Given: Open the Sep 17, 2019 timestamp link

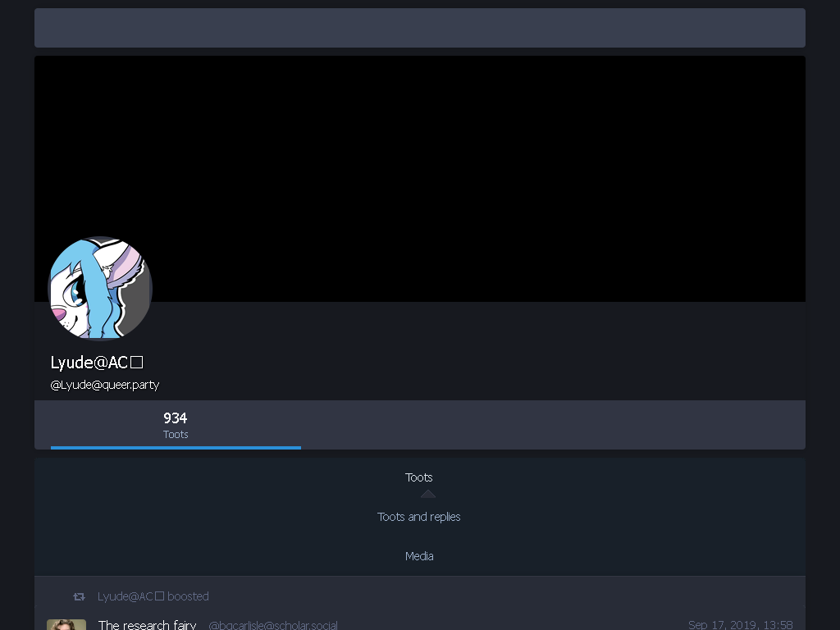Looking at the screenshot, I should [x=741, y=625].
